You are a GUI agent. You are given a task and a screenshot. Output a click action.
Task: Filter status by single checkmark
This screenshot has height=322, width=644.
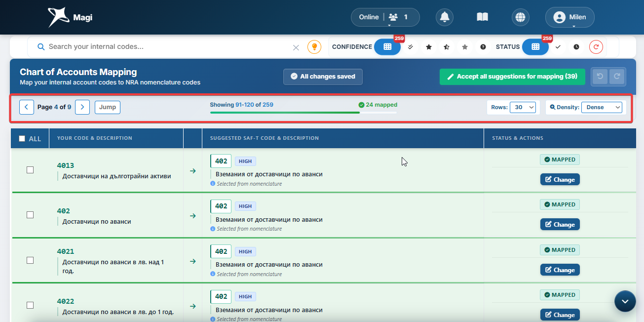(x=558, y=47)
